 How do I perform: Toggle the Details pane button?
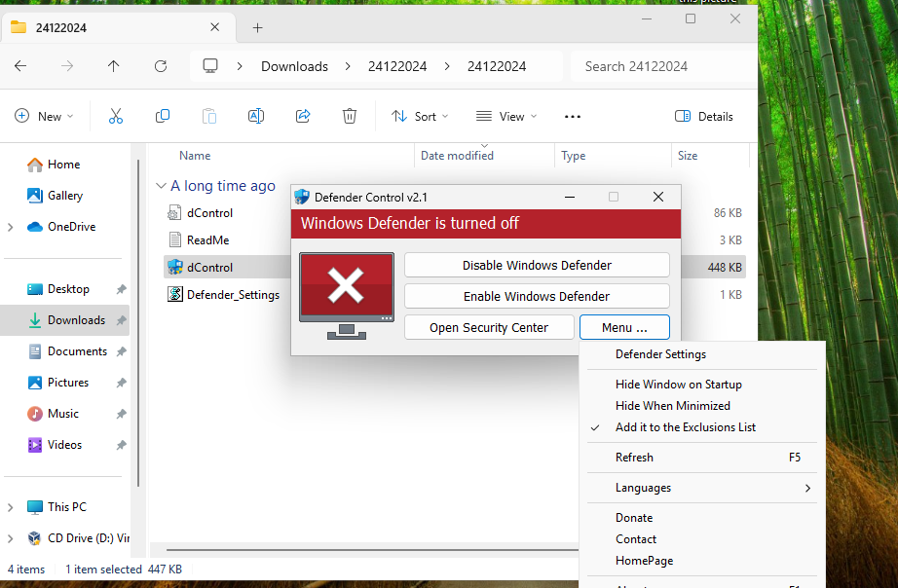pos(704,116)
